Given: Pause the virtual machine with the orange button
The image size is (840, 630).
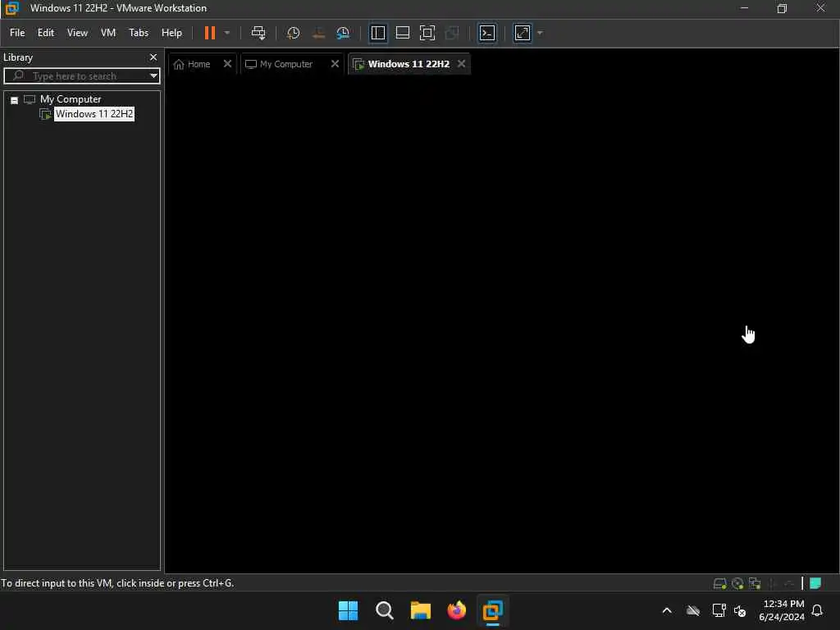Looking at the screenshot, I should click(x=209, y=33).
